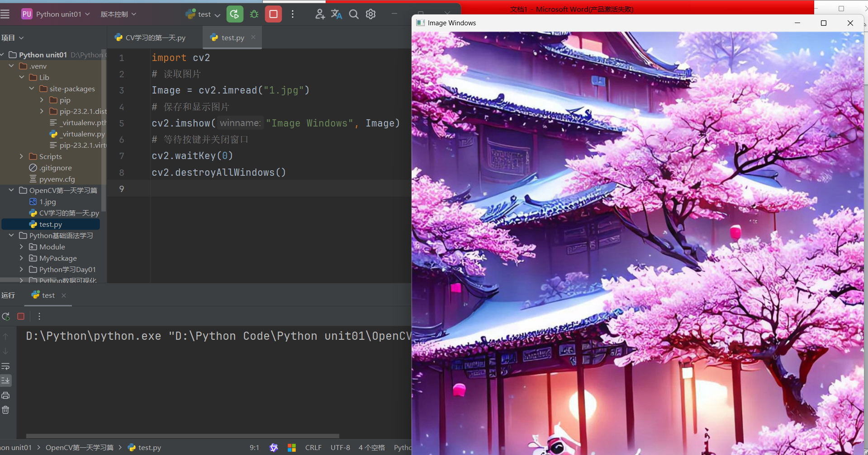This screenshot has width=868, height=455.
Task: Open the Code With Me user icon
Action: click(x=320, y=14)
